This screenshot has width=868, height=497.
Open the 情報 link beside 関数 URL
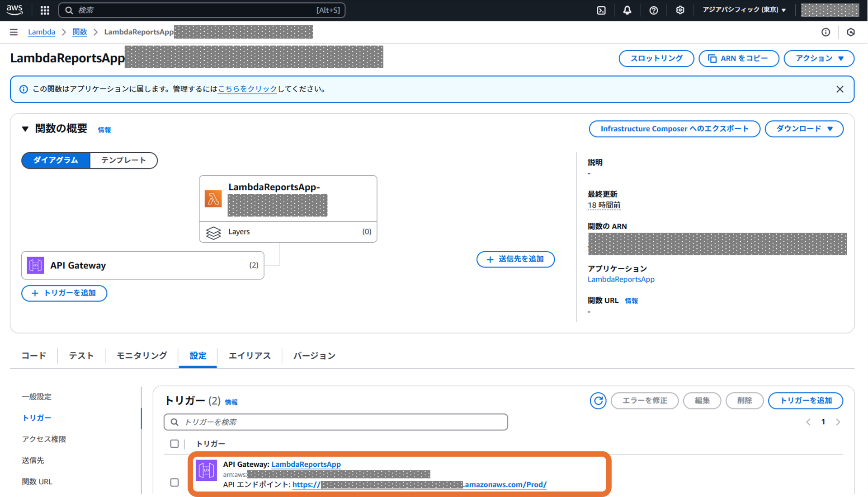(x=632, y=301)
